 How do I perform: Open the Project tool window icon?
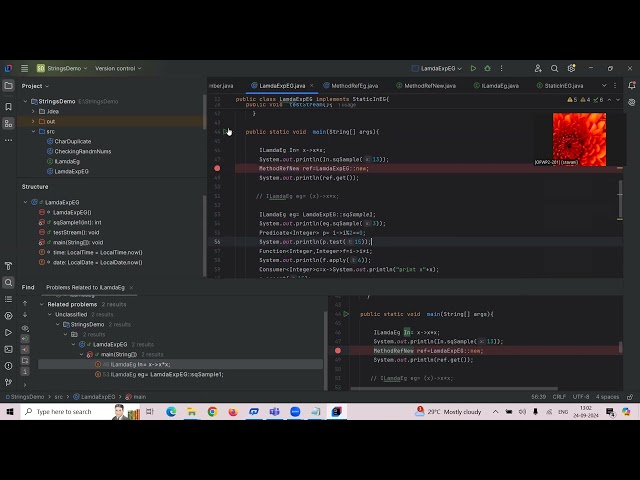click(8, 86)
